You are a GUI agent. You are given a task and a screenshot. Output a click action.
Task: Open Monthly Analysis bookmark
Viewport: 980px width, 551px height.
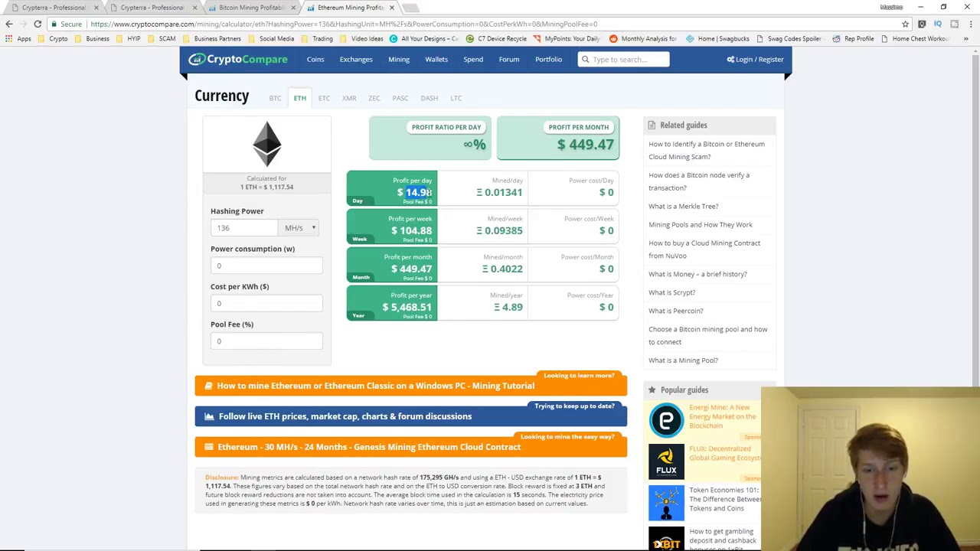click(643, 38)
